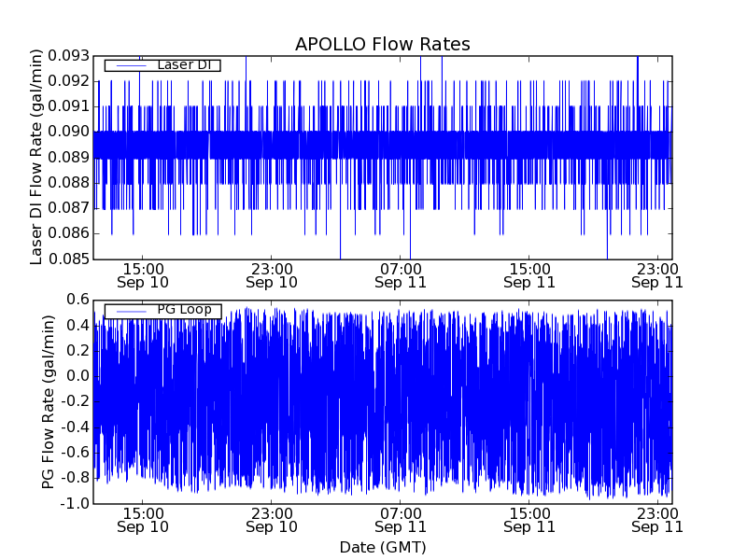Click the "Date (GMT)" x-axis label

(382, 546)
